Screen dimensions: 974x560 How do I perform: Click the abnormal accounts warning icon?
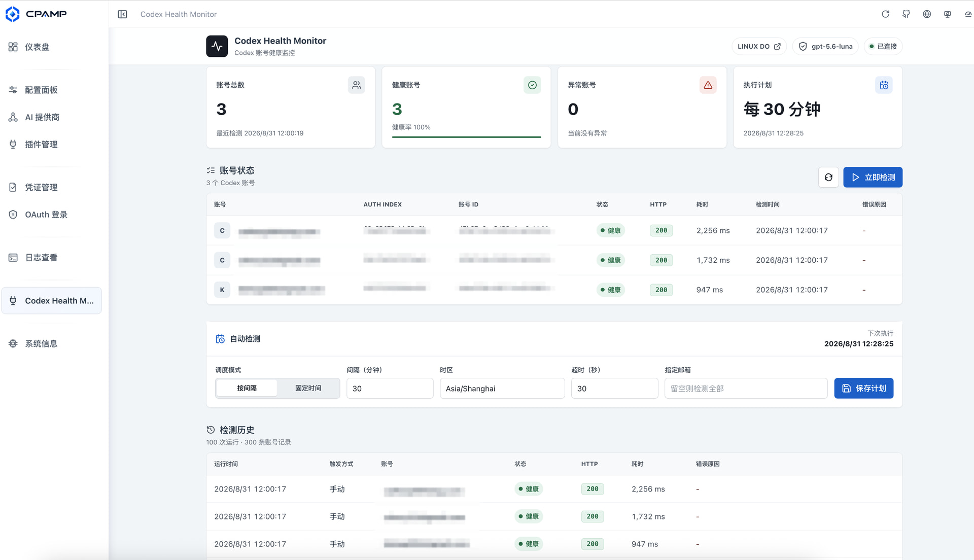708,85
